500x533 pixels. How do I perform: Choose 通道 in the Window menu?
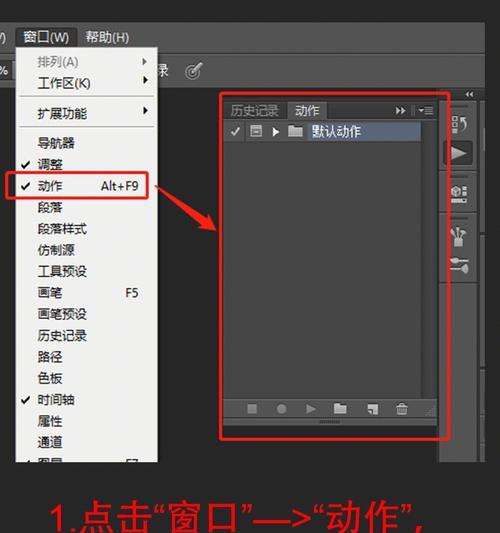pos(87,442)
